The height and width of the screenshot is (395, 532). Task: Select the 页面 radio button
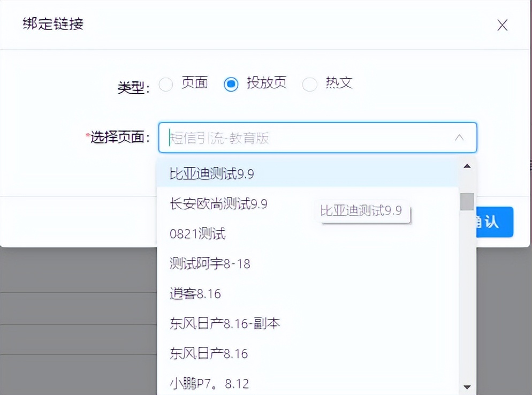166,84
